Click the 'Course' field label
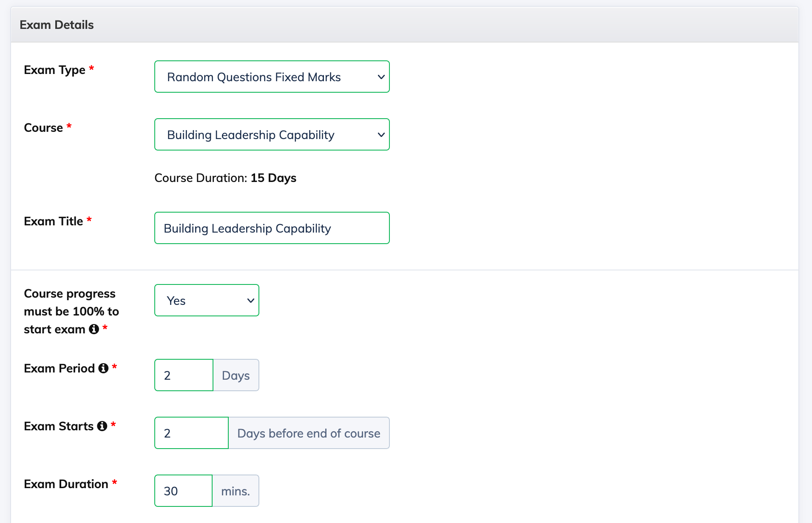Screen dimensions: 812x523 click(43, 128)
